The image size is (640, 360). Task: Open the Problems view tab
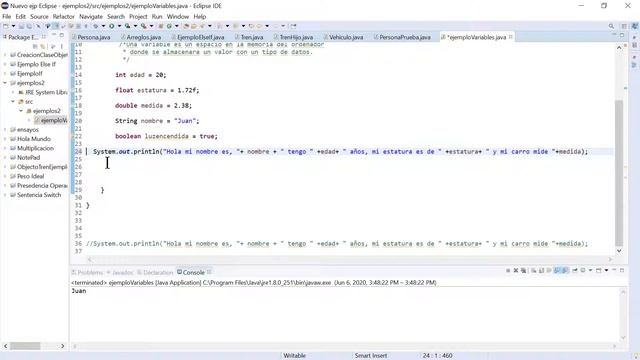pyautogui.click(x=87, y=272)
